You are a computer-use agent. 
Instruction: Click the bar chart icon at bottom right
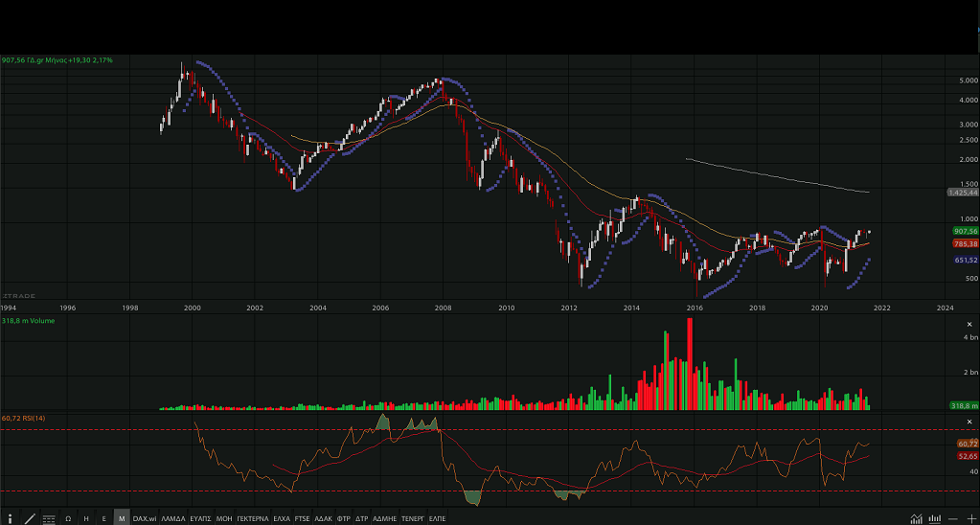[x=934, y=518]
